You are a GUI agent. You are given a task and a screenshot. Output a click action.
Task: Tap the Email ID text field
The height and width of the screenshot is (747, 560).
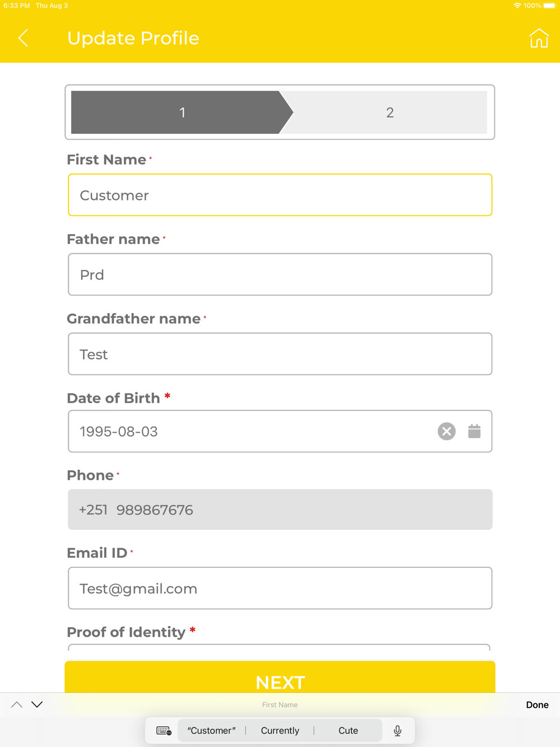tap(280, 589)
